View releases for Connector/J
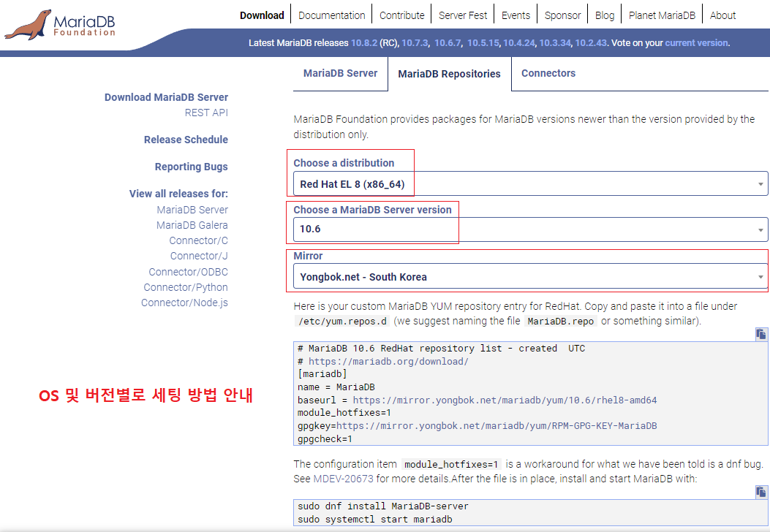 [199, 256]
